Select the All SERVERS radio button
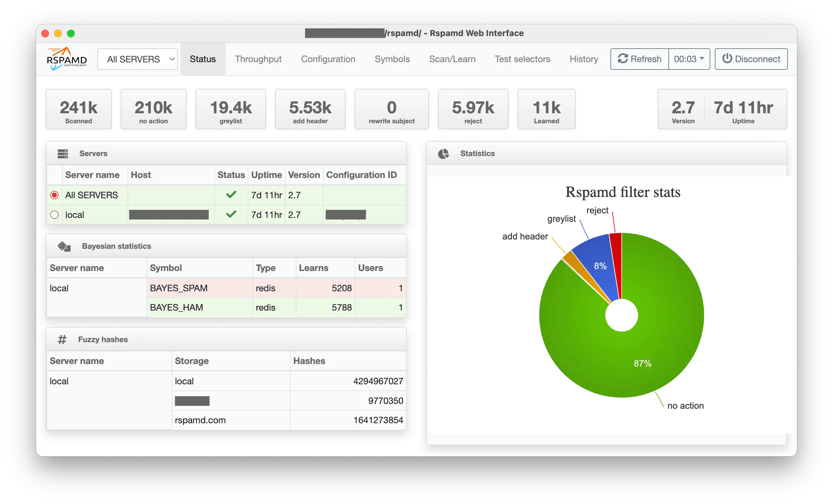Viewport: 833px width, 504px height. click(x=54, y=195)
